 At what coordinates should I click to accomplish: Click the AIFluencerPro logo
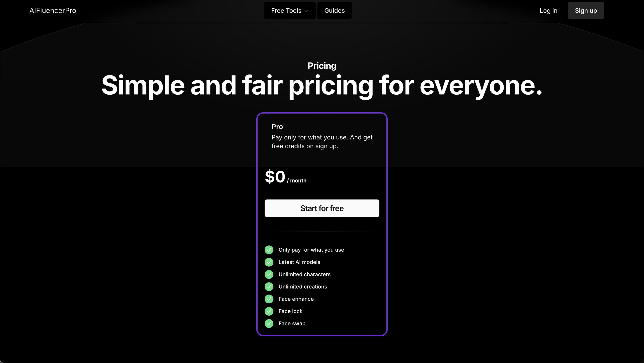tap(53, 11)
